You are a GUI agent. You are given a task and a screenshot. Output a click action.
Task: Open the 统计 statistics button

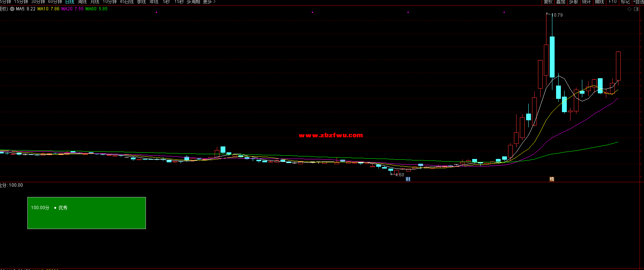pos(586,2)
